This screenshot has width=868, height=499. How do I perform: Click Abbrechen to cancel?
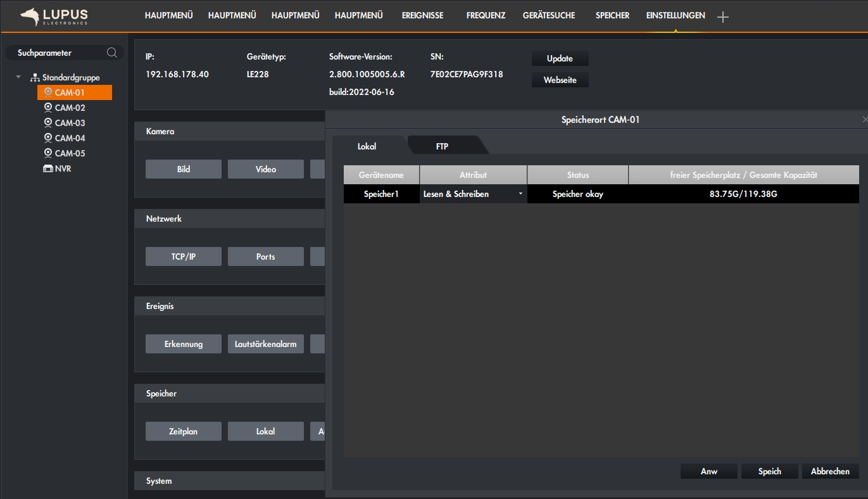tap(830, 471)
